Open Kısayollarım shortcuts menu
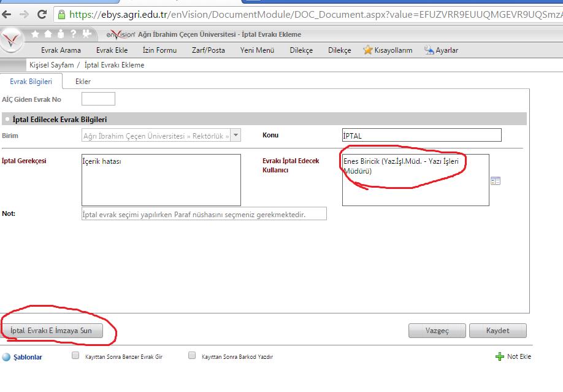The width and height of the screenshot is (563, 392). tap(388, 50)
